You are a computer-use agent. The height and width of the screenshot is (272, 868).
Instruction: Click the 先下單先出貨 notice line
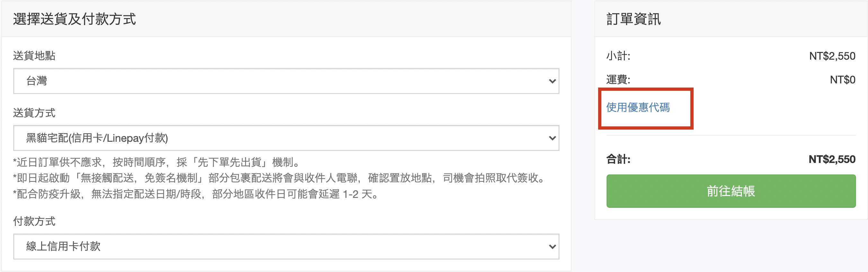tap(157, 162)
